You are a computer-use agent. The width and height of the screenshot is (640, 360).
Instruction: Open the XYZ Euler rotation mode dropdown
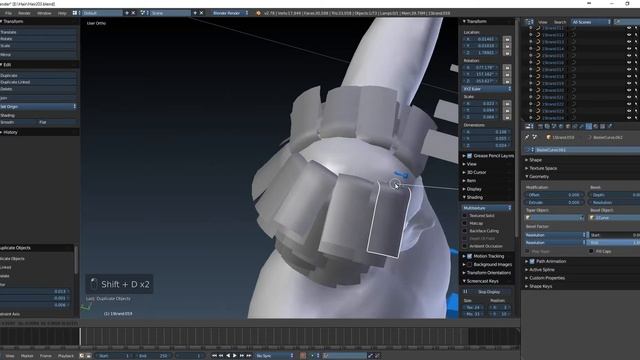pyautogui.click(x=487, y=89)
